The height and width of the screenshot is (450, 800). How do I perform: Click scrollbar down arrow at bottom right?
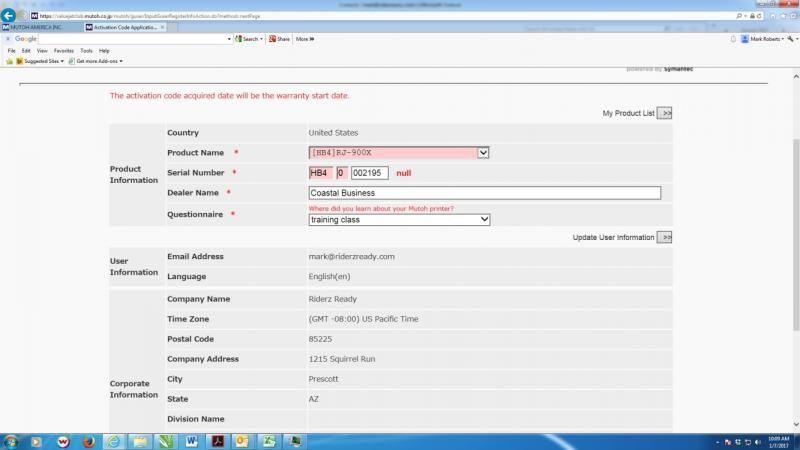point(796,424)
